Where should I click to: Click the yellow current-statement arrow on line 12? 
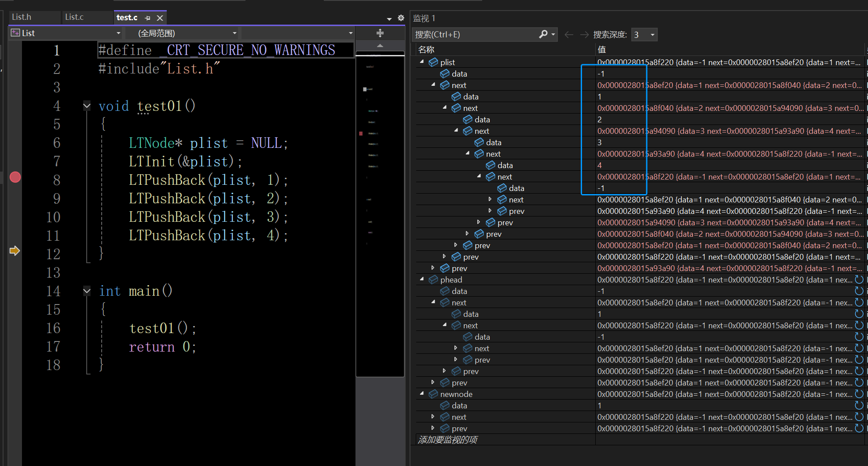pos(15,251)
